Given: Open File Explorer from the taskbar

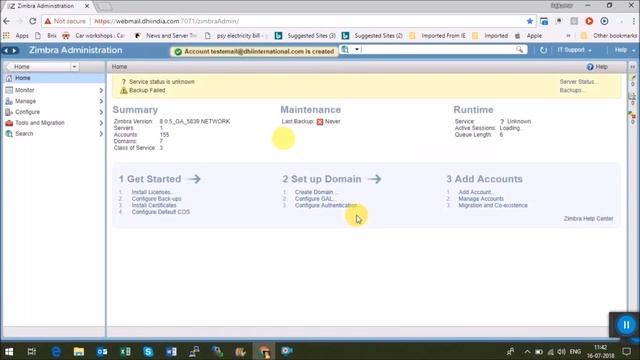Looking at the screenshot, I should pos(79,351).
